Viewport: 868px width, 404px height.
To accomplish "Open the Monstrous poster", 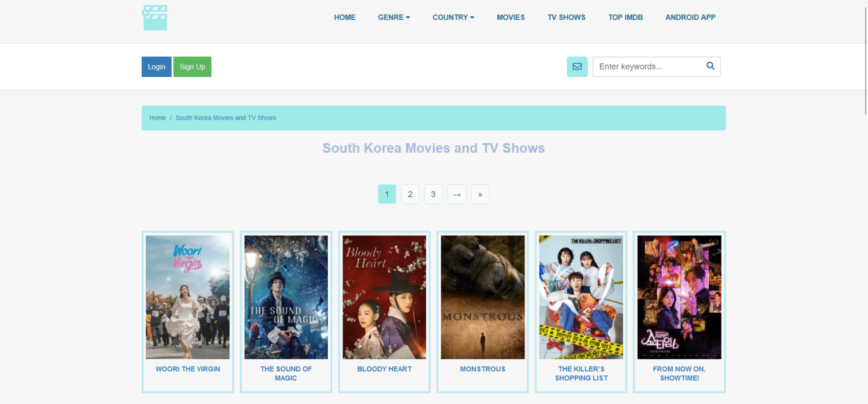I will point(483,297).
